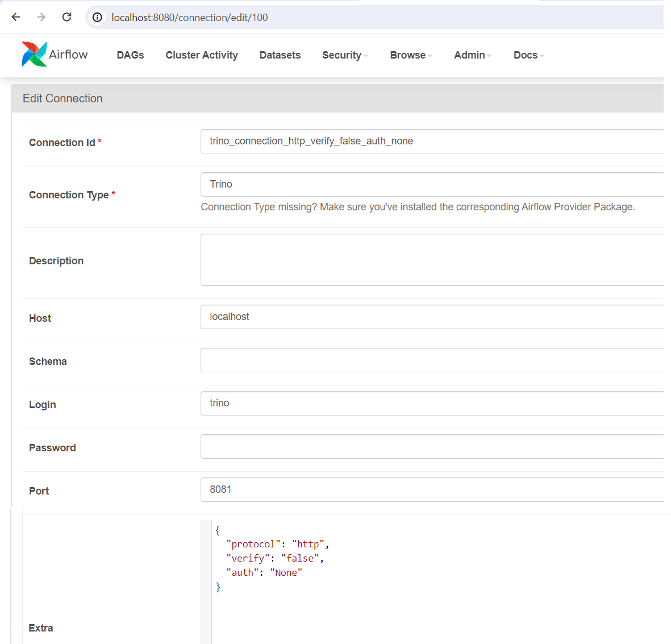Expand the Security dropdown menu

[x=345, y=55]
